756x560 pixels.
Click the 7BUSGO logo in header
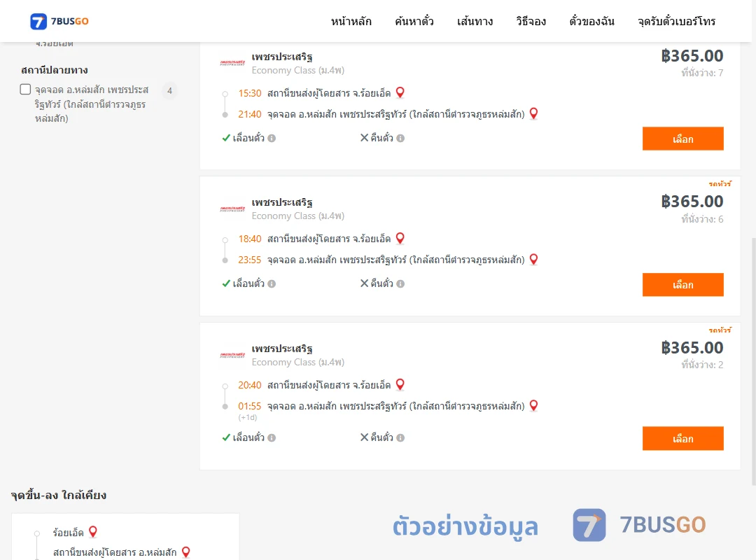(59, 21)
